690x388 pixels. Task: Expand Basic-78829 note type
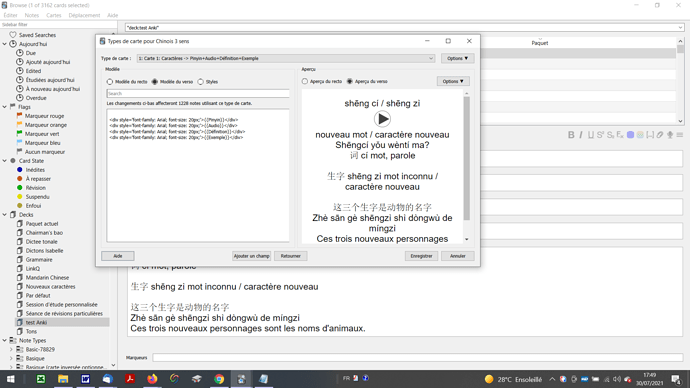tap(11, 349)
